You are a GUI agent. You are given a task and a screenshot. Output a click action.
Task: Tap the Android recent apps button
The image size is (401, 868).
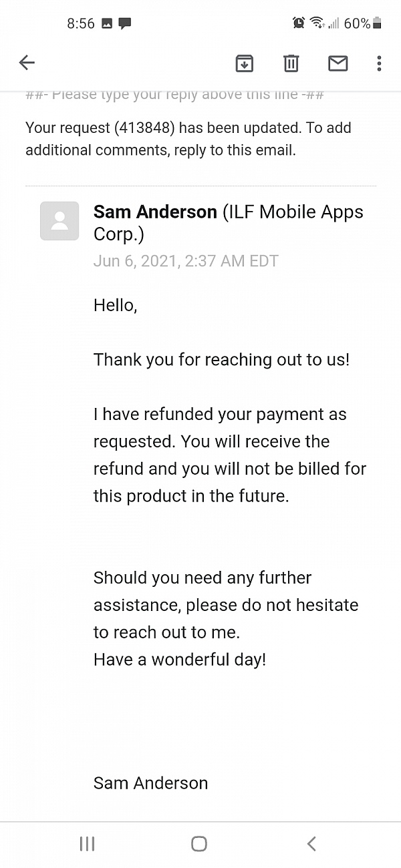87,843
